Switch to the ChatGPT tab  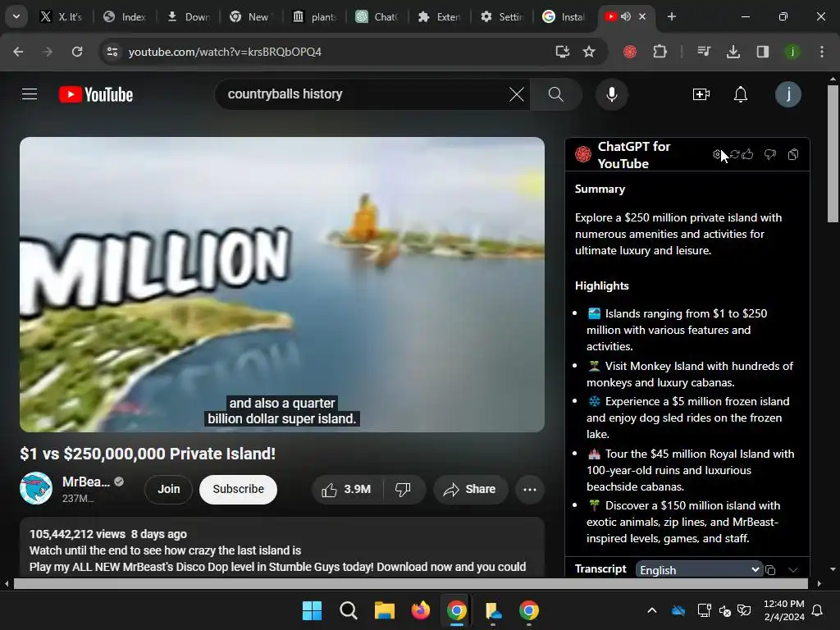click(x=377, y=17)
